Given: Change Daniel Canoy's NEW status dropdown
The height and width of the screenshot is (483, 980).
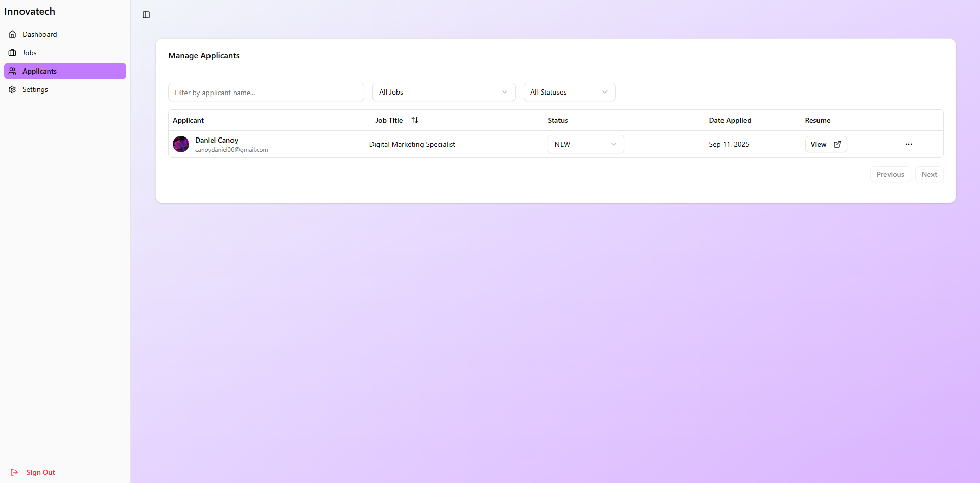Looking at the screenshot, I should pos(586,144).
